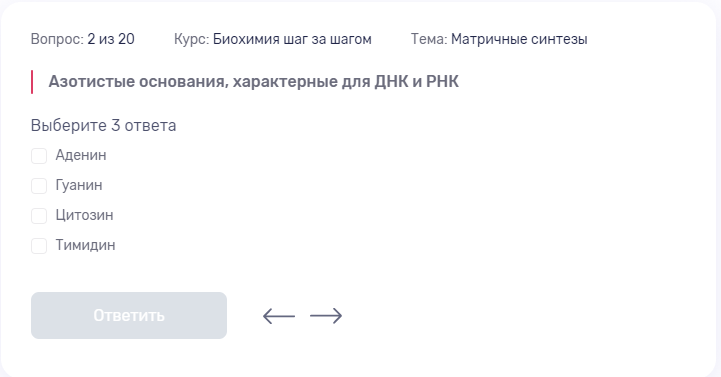
Task: Click the Тема: label
Action: tap(429, 39)
